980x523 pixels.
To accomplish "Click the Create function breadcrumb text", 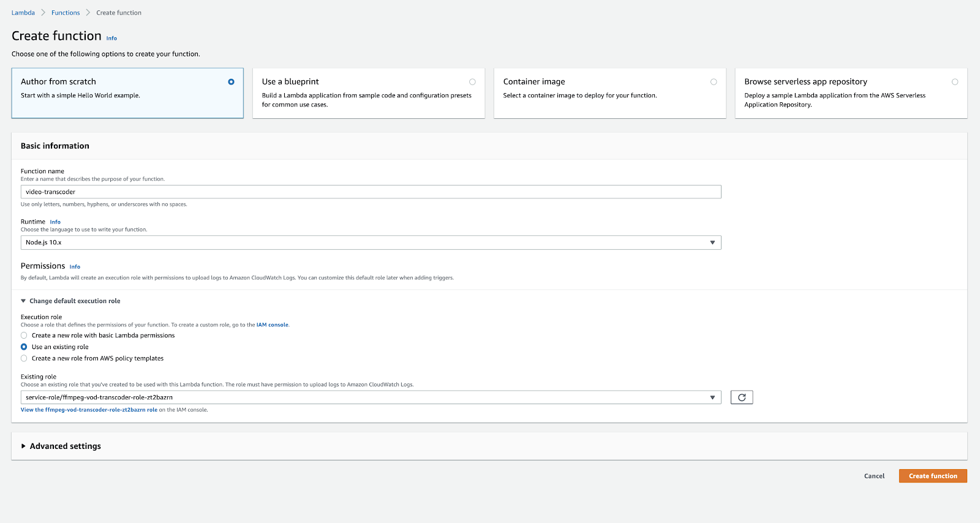I will click(x=119, y=13).
